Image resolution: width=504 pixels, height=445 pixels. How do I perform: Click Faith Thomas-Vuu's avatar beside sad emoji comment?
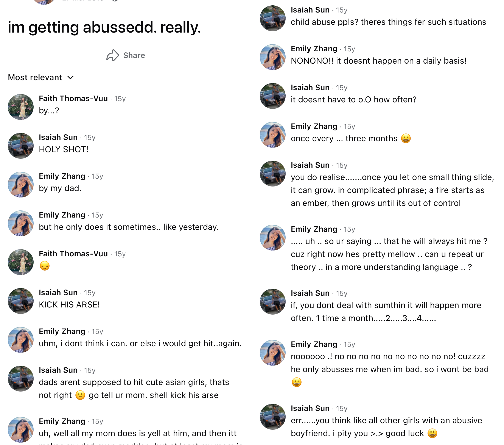click(x=21, y=262)
